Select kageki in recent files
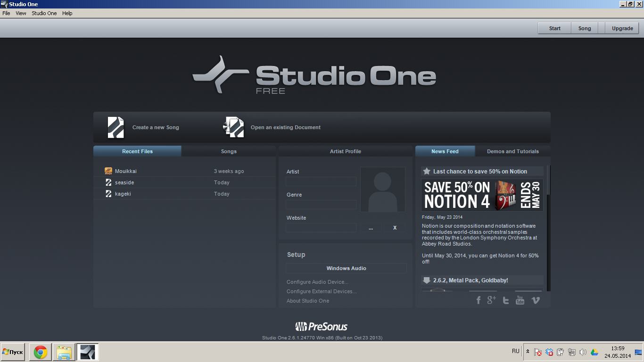This screenshot has height=362, width=644. pos(184,194)
